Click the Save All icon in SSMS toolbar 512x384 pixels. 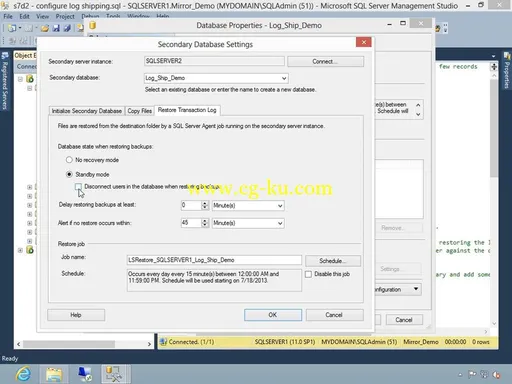click(x=67, y=29)
